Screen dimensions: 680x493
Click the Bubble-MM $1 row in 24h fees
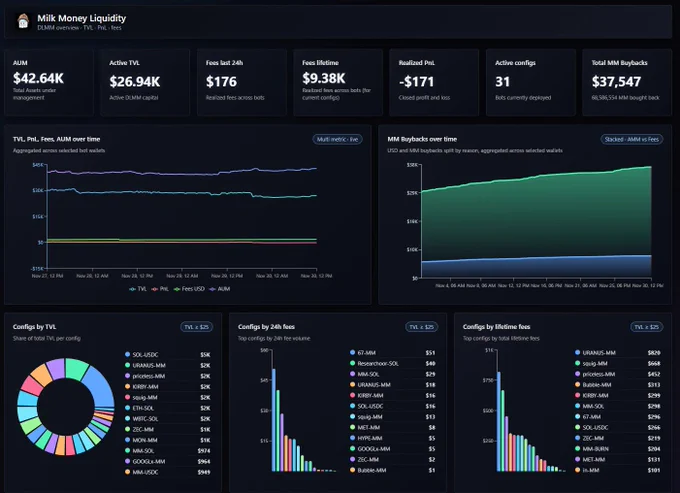tap(392, 470)
